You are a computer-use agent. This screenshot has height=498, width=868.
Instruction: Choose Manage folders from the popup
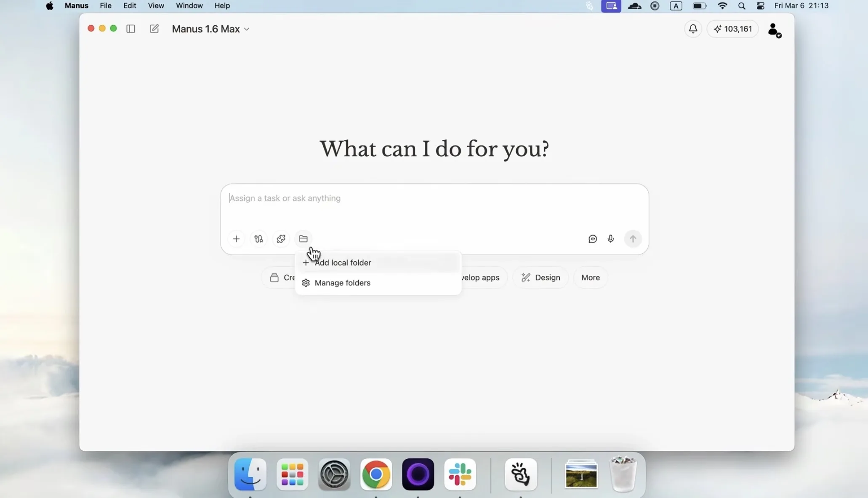342,283
